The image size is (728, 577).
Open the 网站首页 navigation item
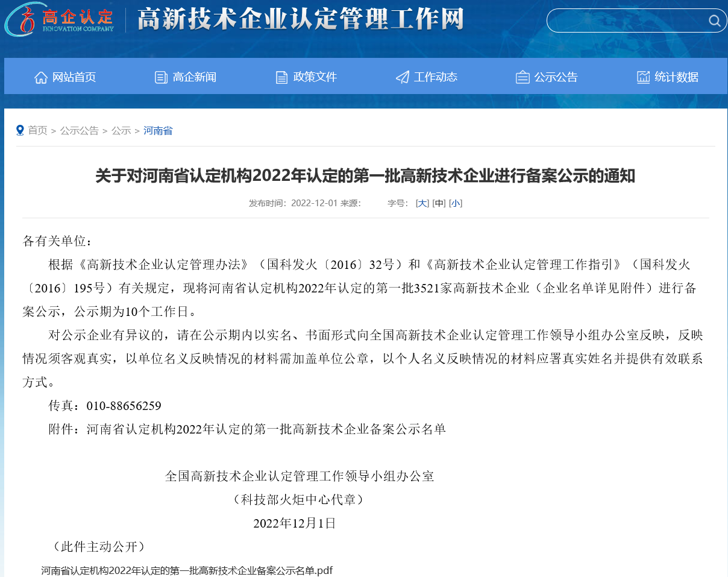(74, 77)
